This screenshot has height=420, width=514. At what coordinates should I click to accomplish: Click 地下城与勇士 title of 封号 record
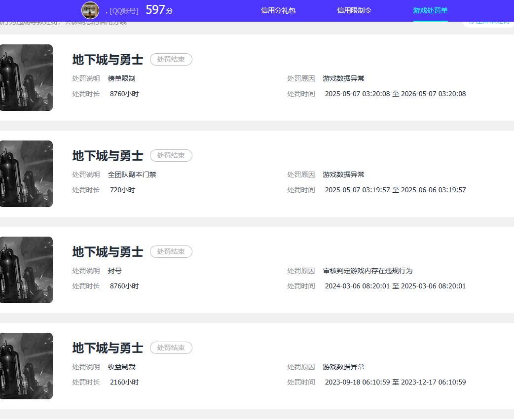pyautogui.click(x=108, y=252)
